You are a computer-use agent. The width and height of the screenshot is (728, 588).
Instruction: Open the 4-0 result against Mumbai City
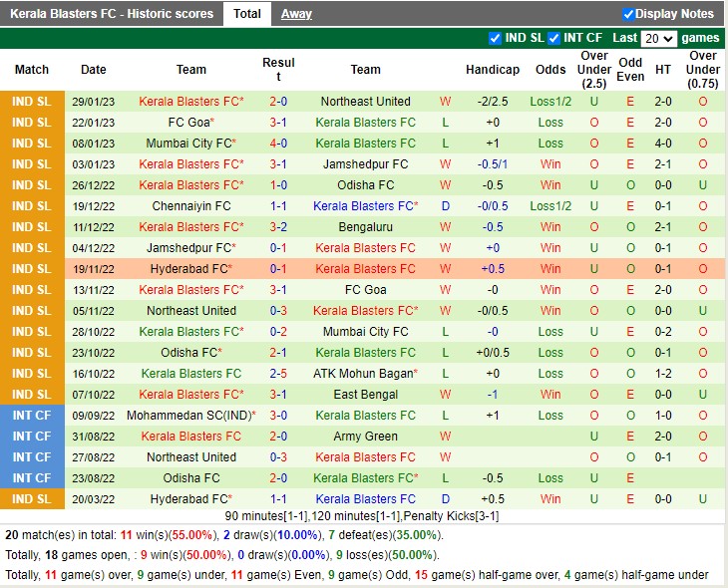278,144
